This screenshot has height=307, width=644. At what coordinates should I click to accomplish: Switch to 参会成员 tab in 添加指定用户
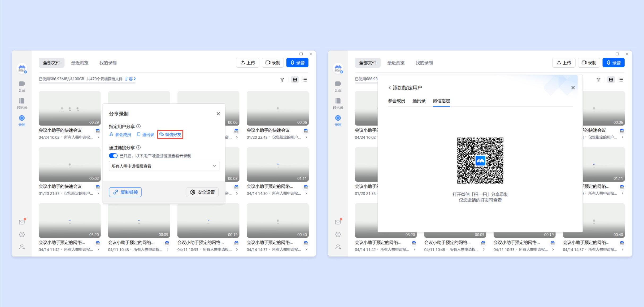[397, 101]
